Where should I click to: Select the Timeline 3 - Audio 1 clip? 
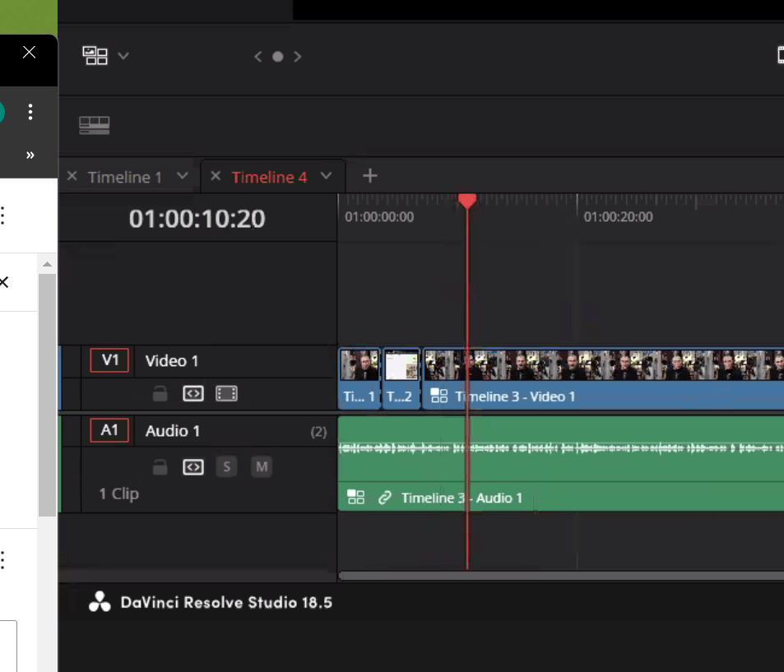point(561,464)
